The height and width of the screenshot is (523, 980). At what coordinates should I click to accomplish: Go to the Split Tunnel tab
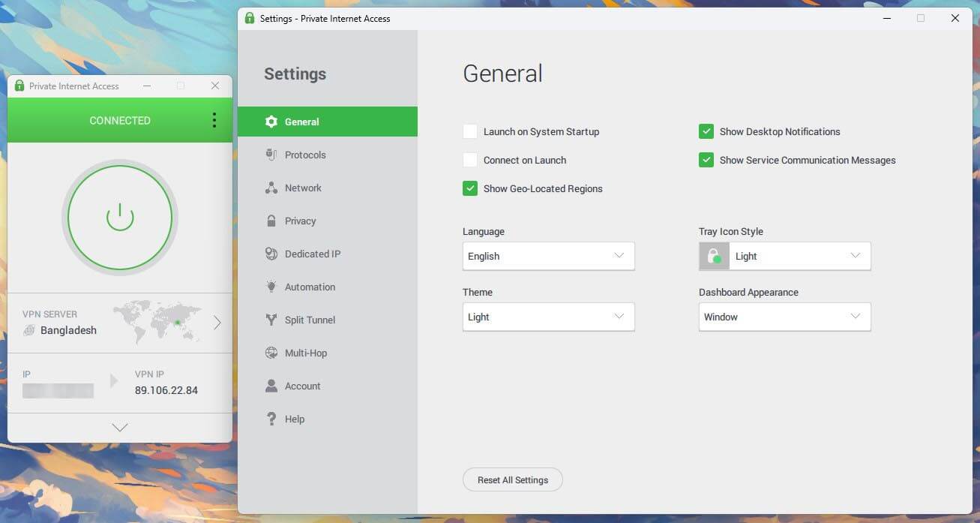click(x=328, y=320)
